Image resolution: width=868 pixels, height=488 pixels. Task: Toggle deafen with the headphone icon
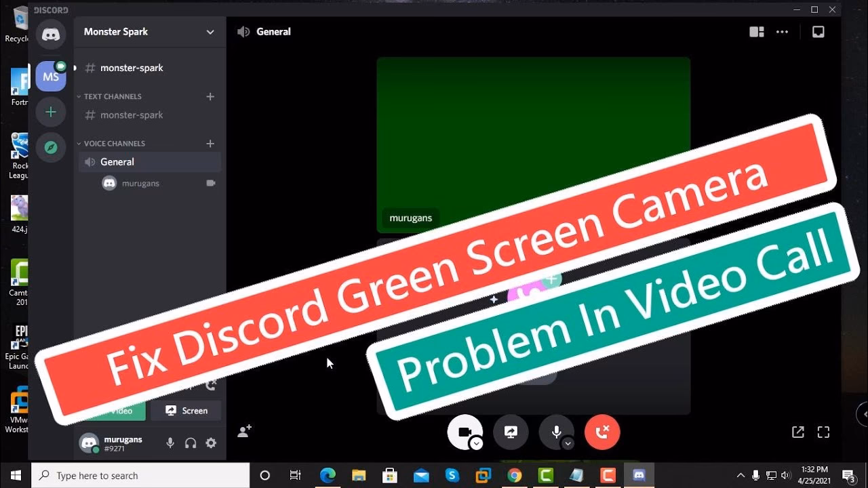(x=191, y=443)
